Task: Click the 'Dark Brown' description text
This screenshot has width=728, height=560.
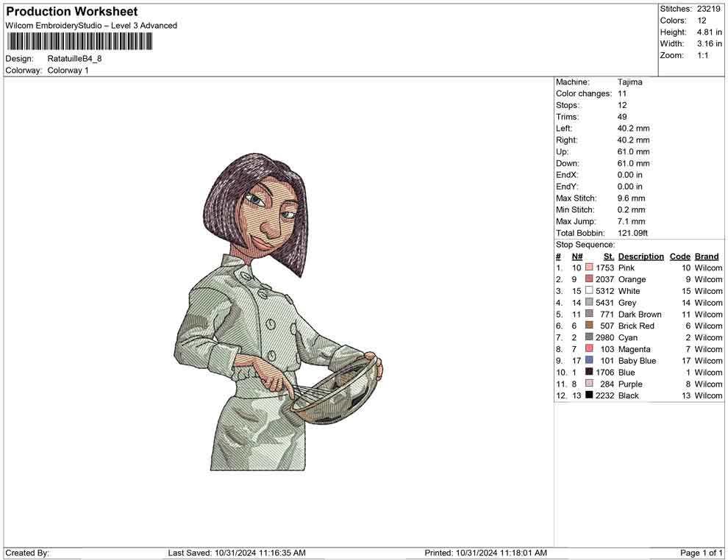Action: click(x=640, y=314)
